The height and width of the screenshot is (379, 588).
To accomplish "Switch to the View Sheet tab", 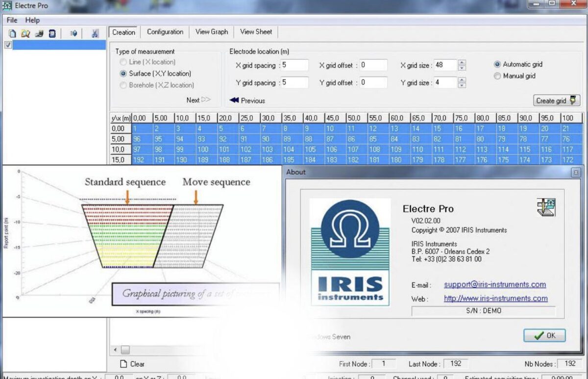I will point(256,32).
